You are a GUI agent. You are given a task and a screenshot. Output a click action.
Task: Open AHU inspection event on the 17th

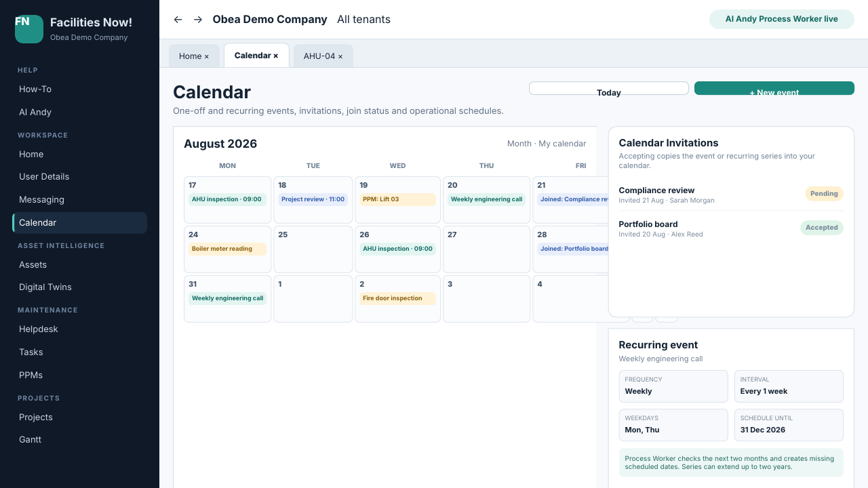[227, 199]
